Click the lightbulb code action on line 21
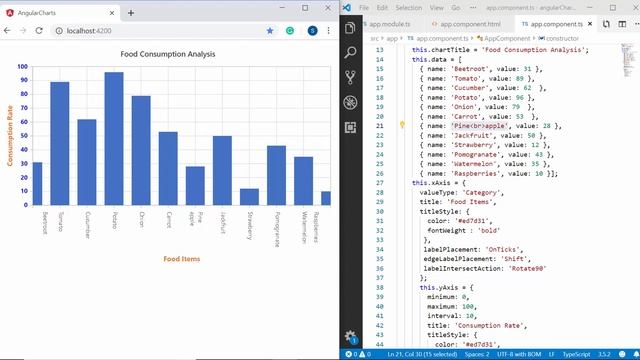This screenshot has height=360, width=640. pyautogui.click(x=402, y=125)
